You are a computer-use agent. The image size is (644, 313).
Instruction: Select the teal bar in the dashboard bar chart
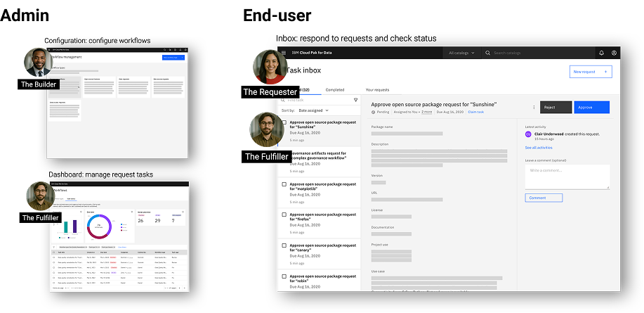tap(65, 228)
